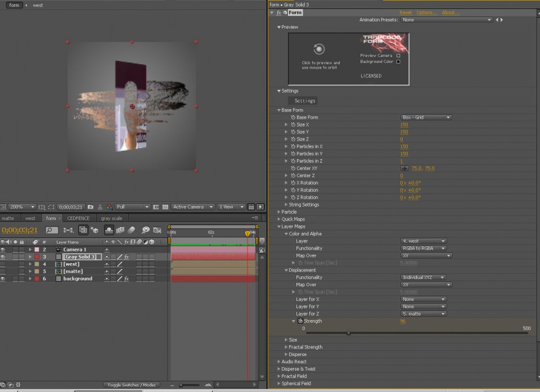Switch to the gray scale timeline tab
Viewport: 540px width, 392px height.
tap(111, 218)
